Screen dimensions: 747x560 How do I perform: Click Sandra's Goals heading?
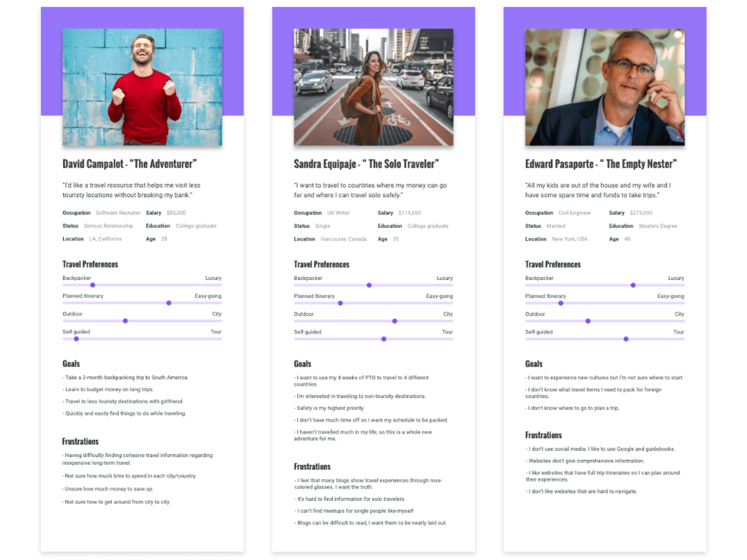(x=303, y=364)
